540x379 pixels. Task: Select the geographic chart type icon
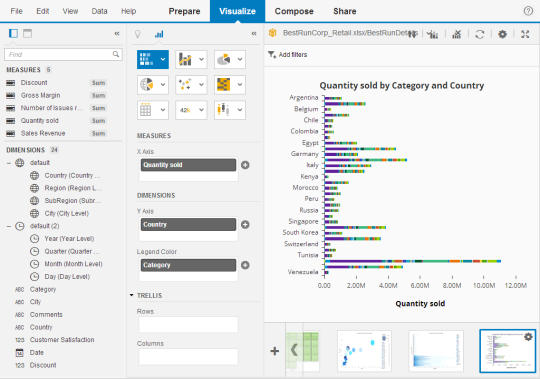(x=147, y=84)
